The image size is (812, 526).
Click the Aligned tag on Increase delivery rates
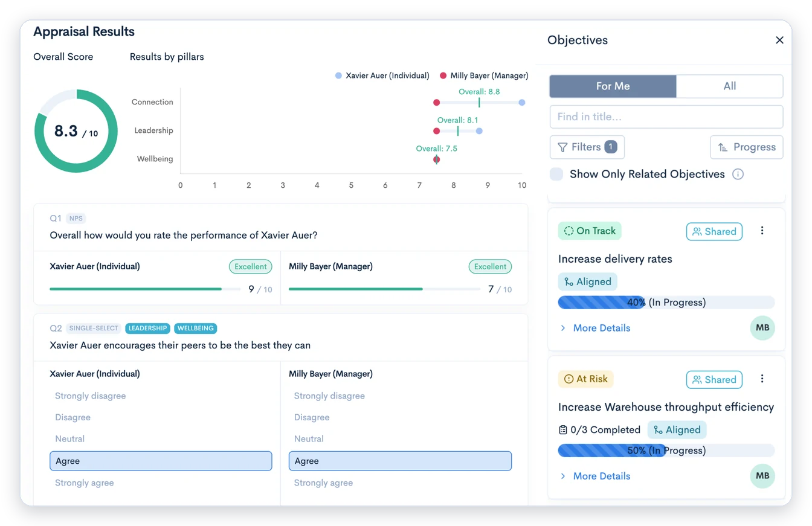[x=588, y=281]
